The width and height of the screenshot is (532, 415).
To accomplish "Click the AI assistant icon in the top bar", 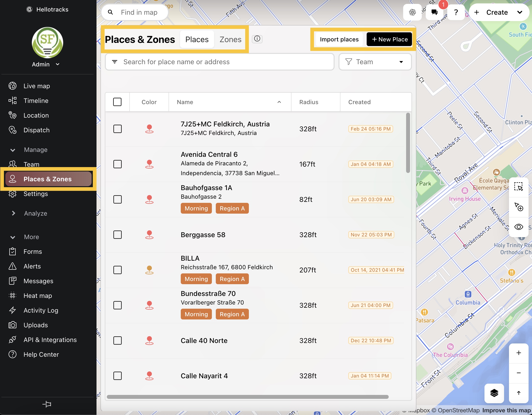I will [412, 12].
